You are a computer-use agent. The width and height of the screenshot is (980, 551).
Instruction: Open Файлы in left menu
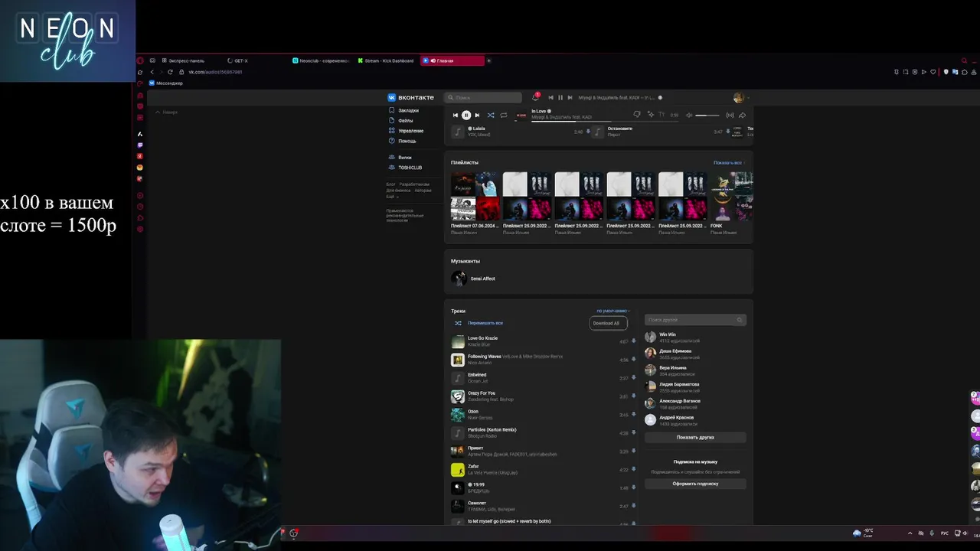coord(406,120)
